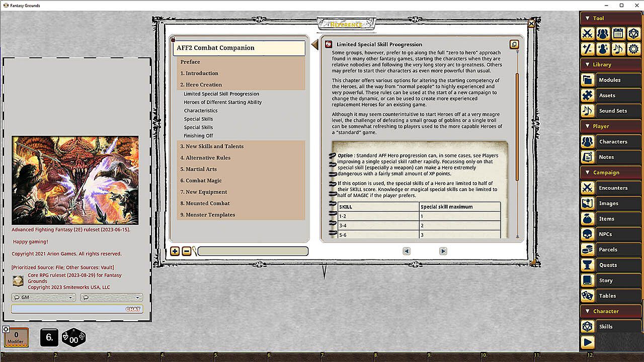
Task: Click the link icon beside page title
Action: coord(329,44)
